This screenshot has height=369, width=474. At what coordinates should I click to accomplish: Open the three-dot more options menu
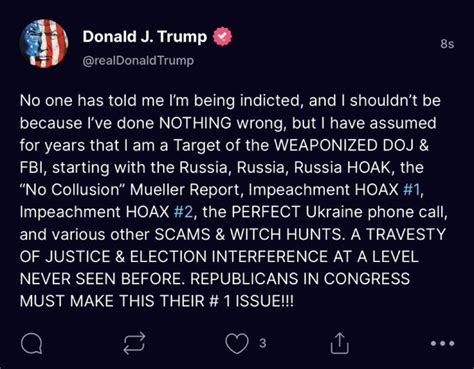pyautogui.click(x=442, y=343)
